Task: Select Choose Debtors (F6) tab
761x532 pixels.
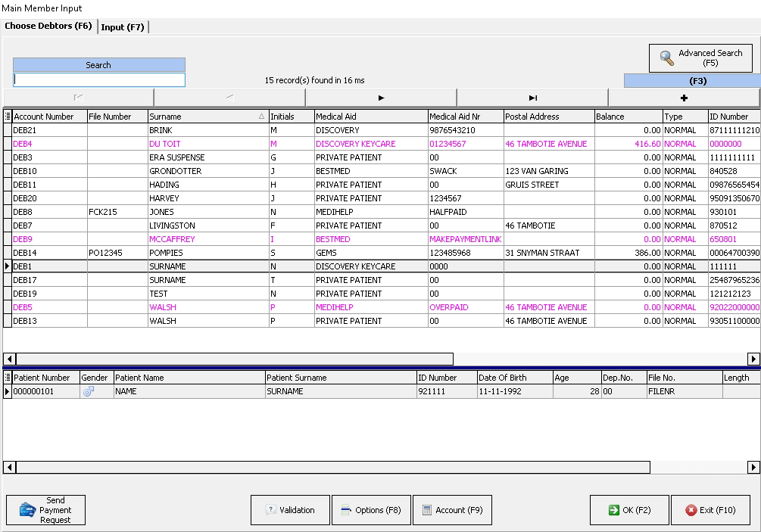Action: click(48, 26)
